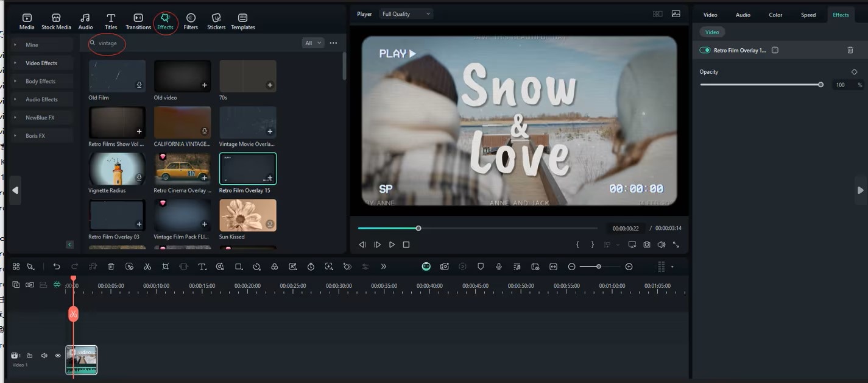Viewport: 868px width, 383px height.
Task: Enter fullscreen preview mode
Action: click(676, 245)
